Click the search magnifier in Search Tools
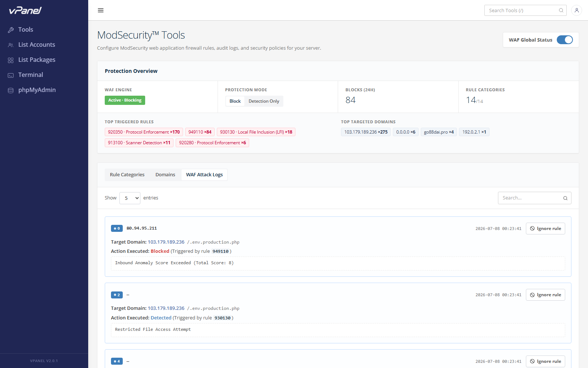This screenshot has width=588, height=368. coord(561,10)
